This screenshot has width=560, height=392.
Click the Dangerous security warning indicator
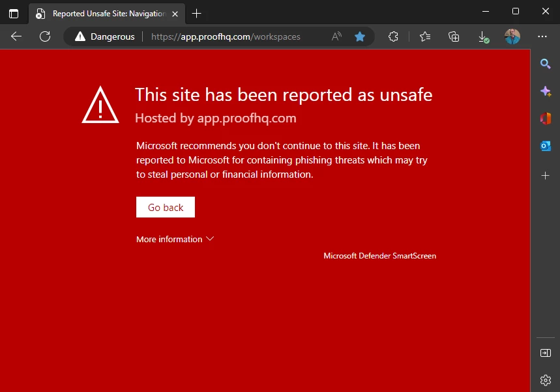coord(105,36)
